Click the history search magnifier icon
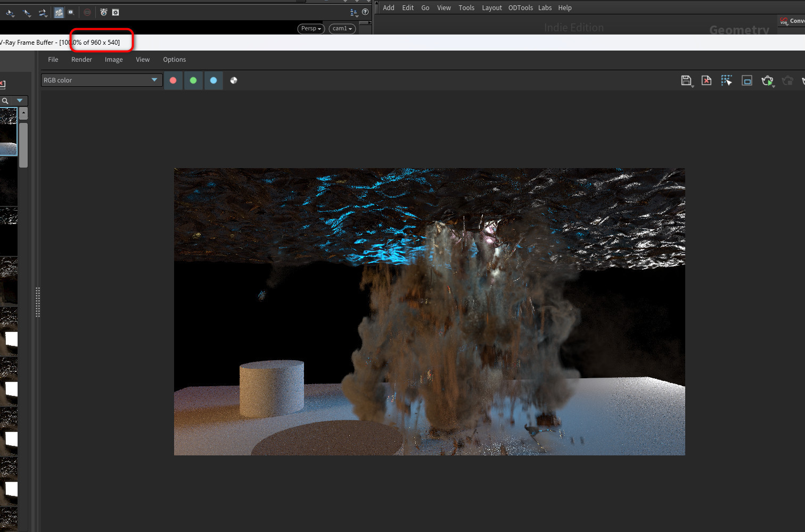 coord(5,101)
